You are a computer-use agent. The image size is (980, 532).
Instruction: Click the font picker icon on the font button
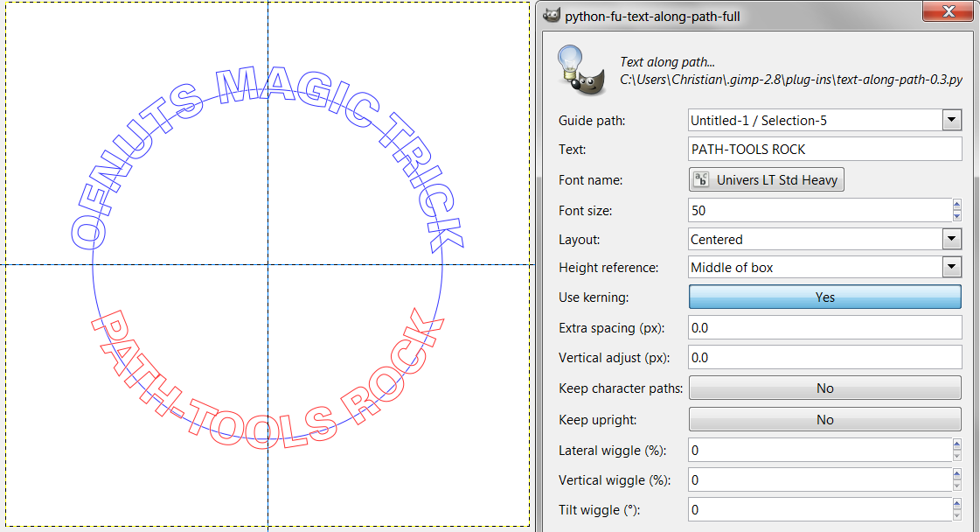[x=700, y=179]
